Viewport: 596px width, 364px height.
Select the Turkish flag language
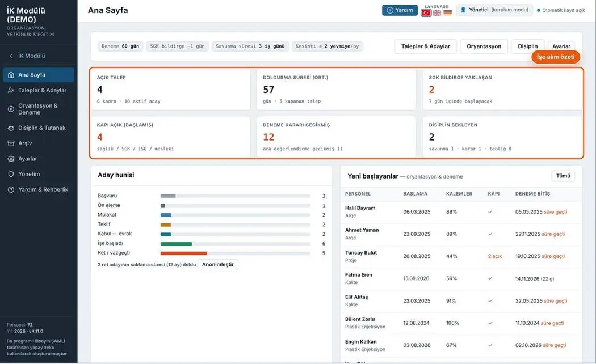pyautogui.click(x=426, y=13)
